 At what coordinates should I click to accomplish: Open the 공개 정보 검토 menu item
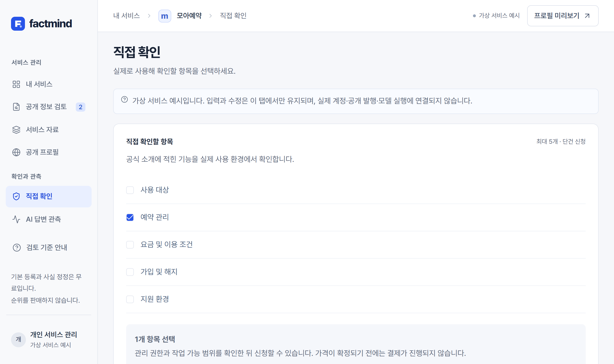point(49,107)
